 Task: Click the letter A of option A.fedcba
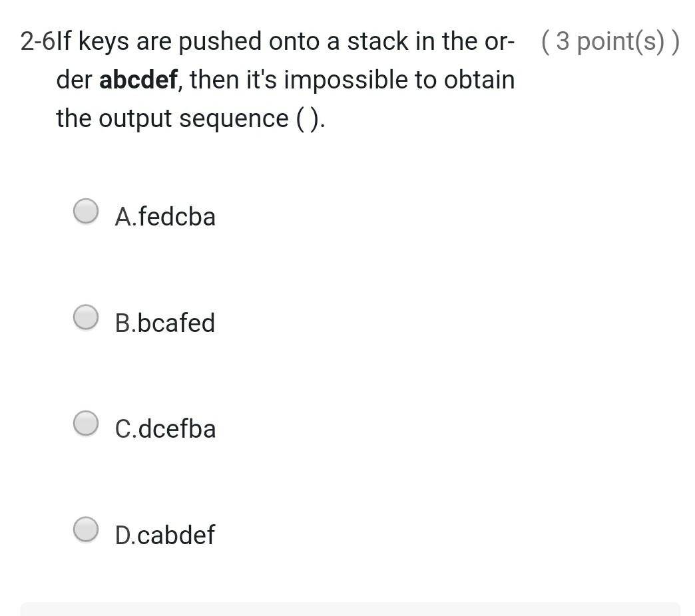pyautogui.click(x=124, y=216)
